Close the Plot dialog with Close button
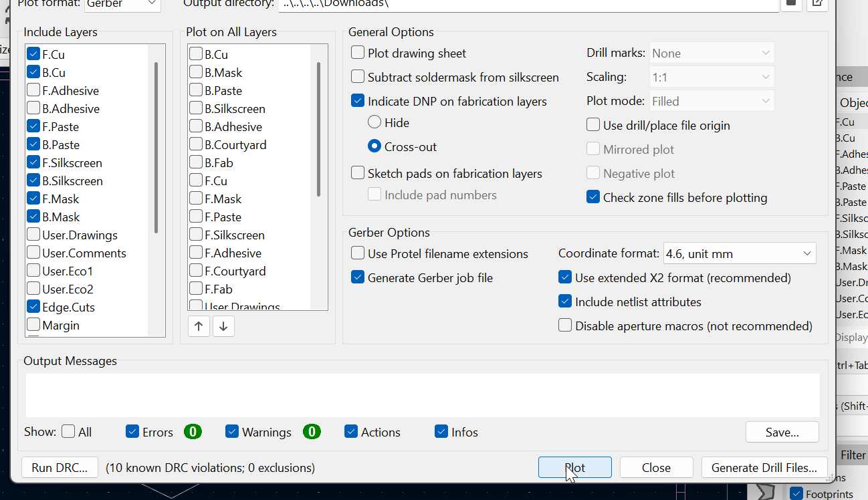The width and height of the screenshot is (868, 500). coord(657,467)
